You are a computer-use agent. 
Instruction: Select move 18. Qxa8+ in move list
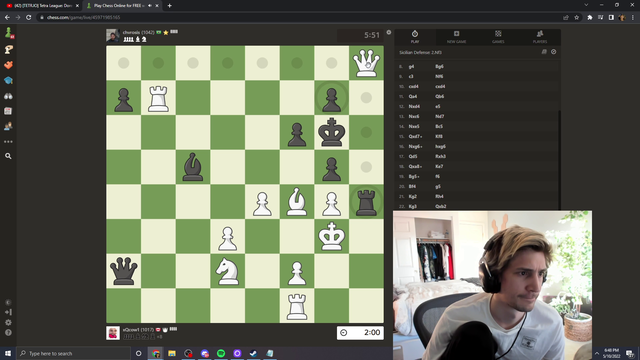415,167
